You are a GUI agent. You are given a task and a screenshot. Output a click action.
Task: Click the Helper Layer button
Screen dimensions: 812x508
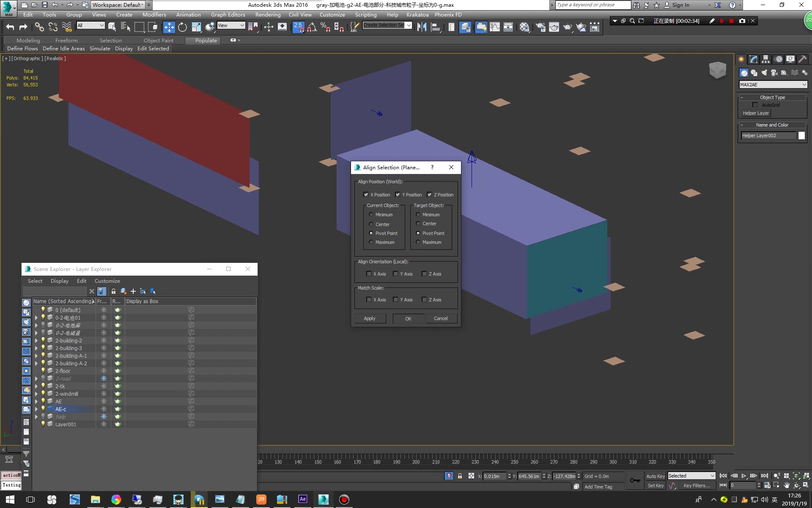coord(756,113)
